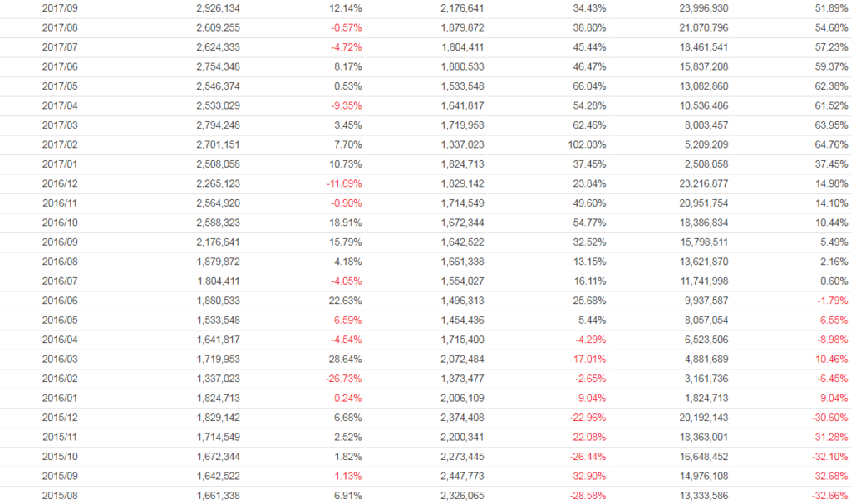
Task: Select the 2017/06 row date
Action: [x=60, y=66]
